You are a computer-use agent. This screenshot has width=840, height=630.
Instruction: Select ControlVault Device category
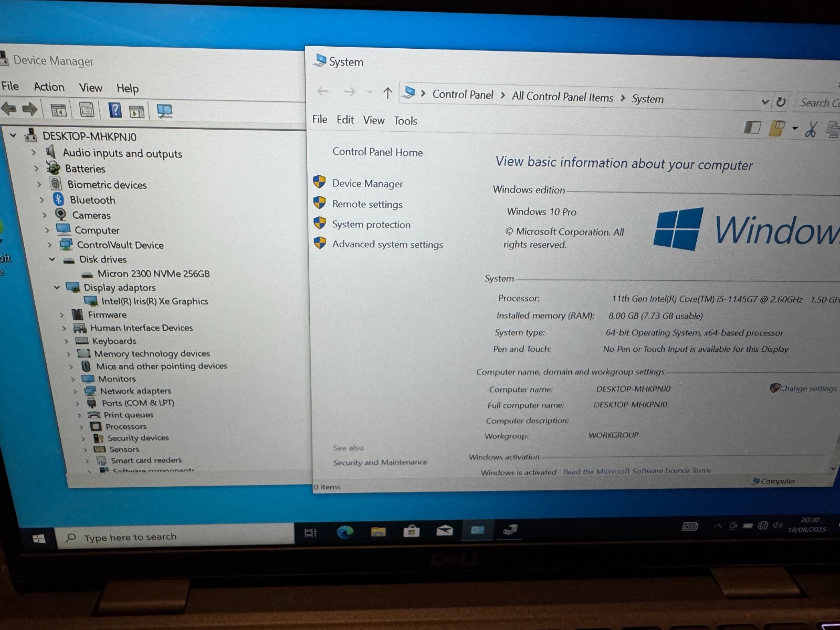tap(120, 245)
